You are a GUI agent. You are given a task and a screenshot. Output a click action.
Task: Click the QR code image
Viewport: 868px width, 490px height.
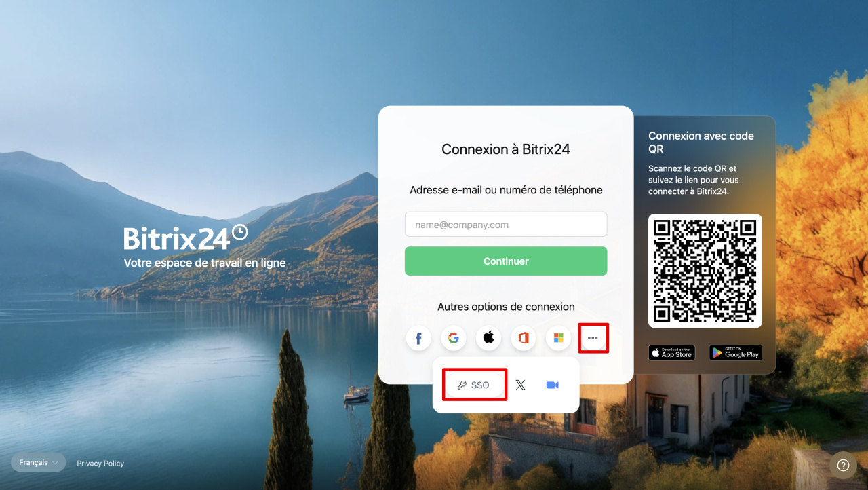705,271
